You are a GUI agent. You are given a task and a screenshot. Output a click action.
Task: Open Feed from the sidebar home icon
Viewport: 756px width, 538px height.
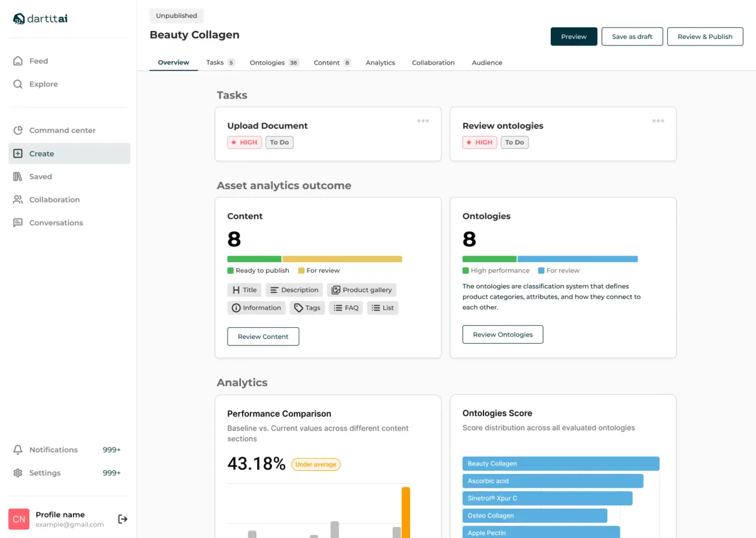[18, 61]
